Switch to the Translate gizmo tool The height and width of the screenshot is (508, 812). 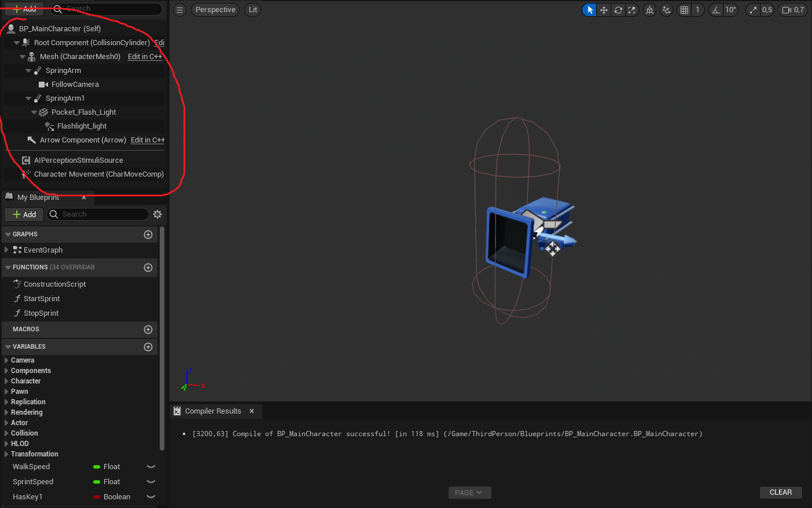pos(604,10)
